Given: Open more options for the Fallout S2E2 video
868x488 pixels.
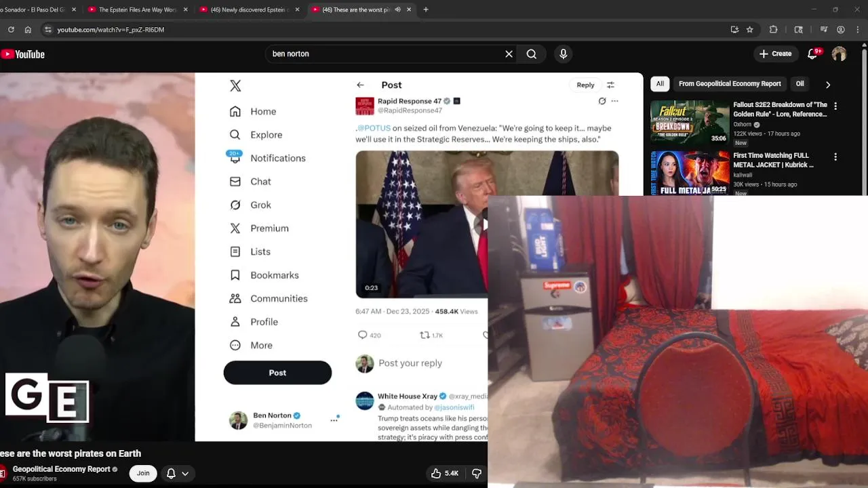Looking at the screenshot, I should (835, 106).
